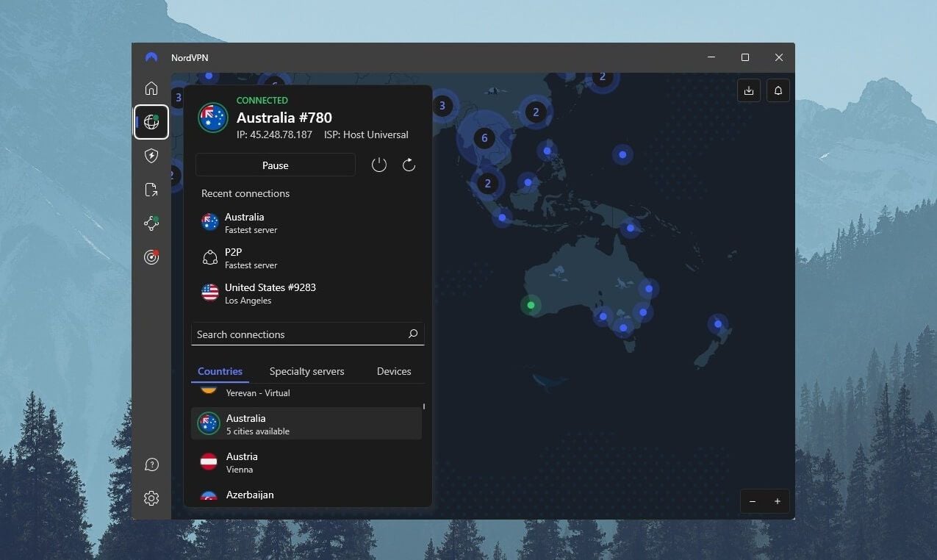This screenshot has height=560, width=937.
Task: Click the Austria flag icon
Action: coord(209,462)
